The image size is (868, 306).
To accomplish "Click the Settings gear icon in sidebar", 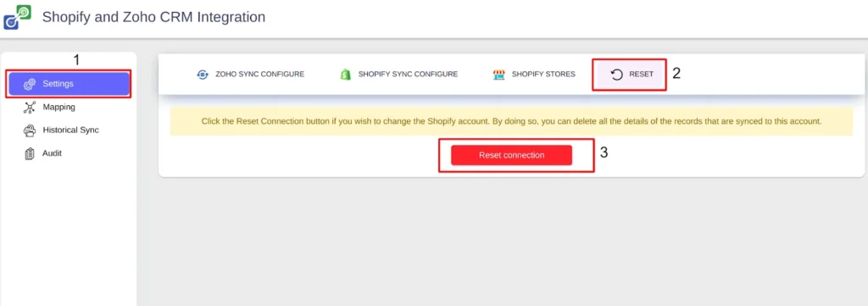I will tap(30, 84).
